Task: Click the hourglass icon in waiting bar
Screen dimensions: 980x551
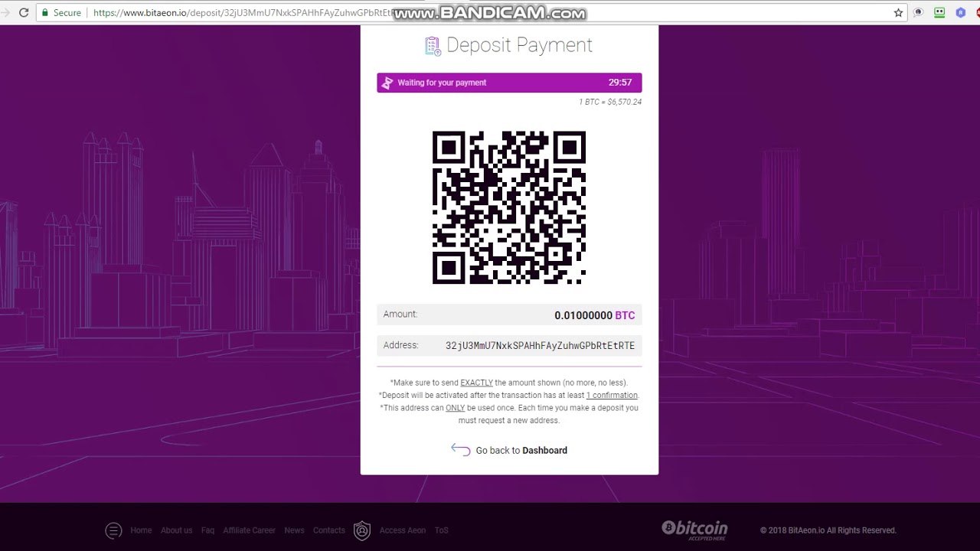Action: click(x=387, y=83)
